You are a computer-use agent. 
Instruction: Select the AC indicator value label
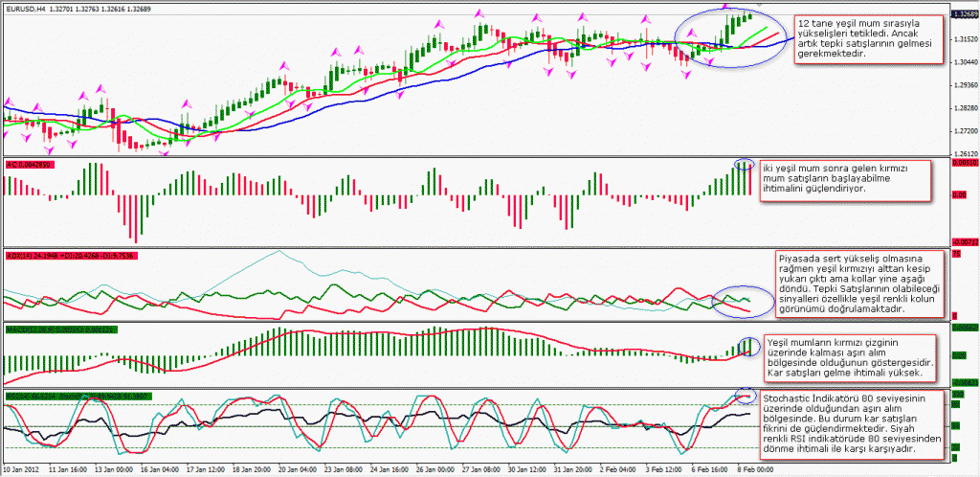(28, 165)
